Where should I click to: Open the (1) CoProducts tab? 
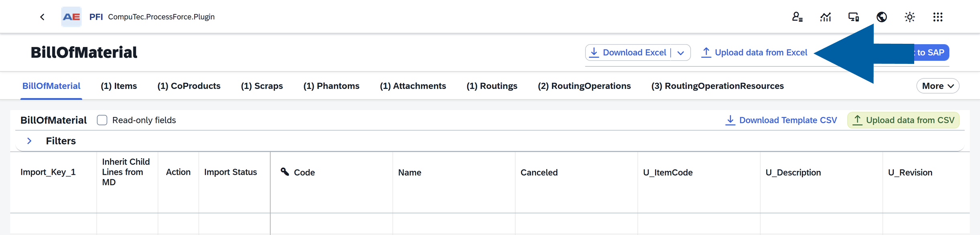[189, 86]
